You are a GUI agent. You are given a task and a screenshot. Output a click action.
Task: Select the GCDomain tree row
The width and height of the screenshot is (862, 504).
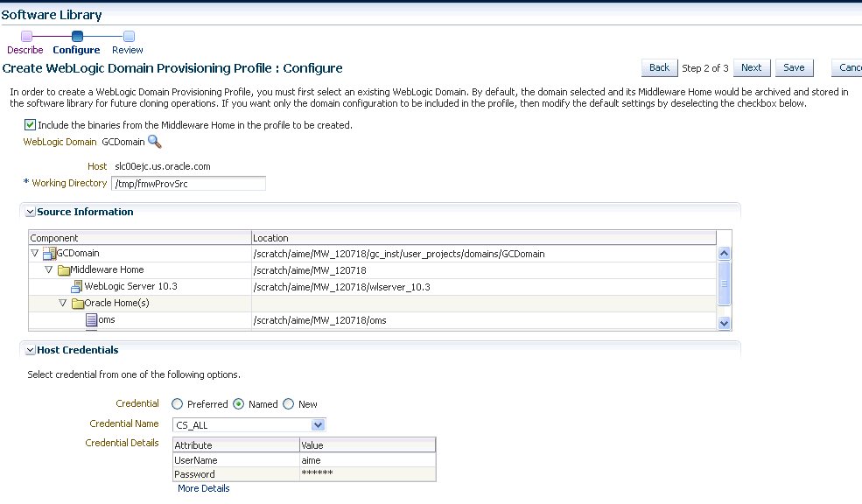[373, 254]
